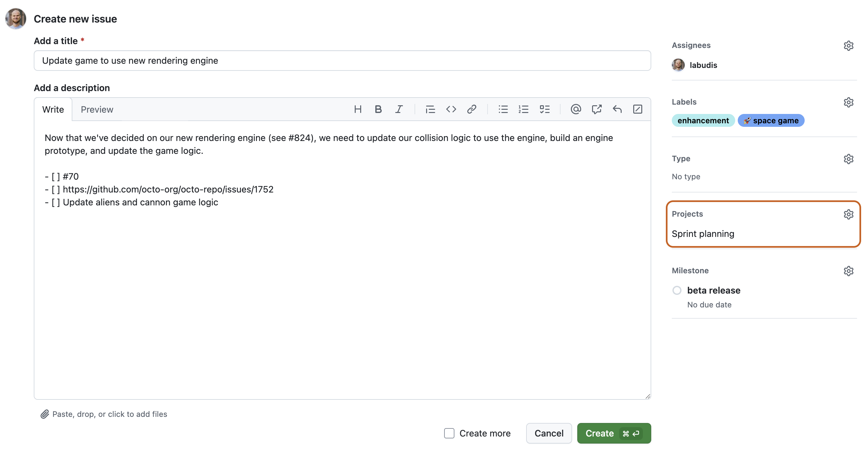Screen dimensions: 868x450
Task: Mention a user with the @ icon
Action: point(576,109)
